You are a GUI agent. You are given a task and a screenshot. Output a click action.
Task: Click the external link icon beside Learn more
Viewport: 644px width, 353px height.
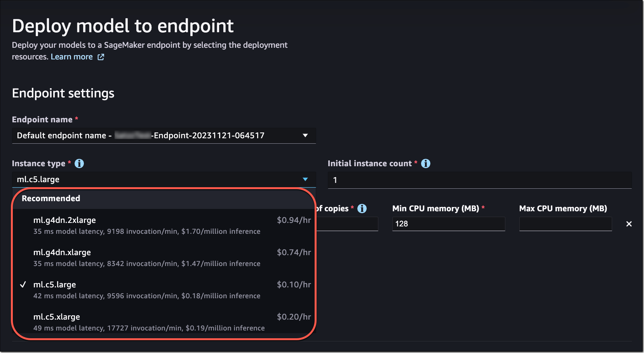coord(101,57)
